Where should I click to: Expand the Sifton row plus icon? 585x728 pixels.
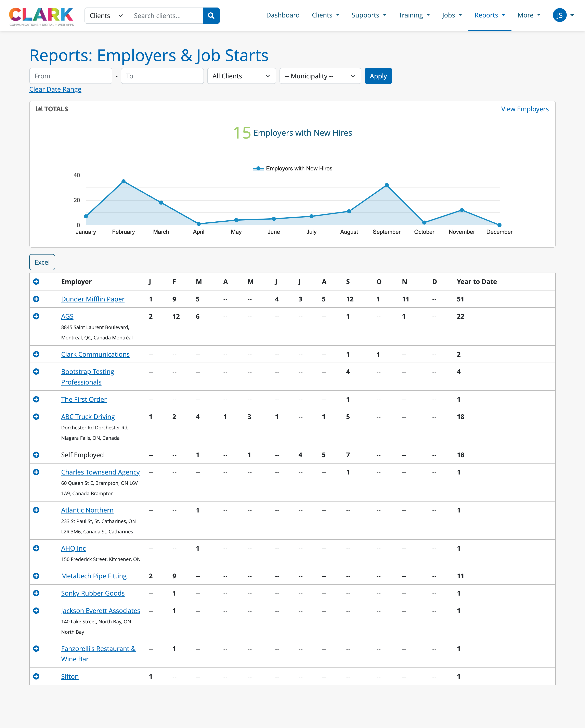(36, 676)
